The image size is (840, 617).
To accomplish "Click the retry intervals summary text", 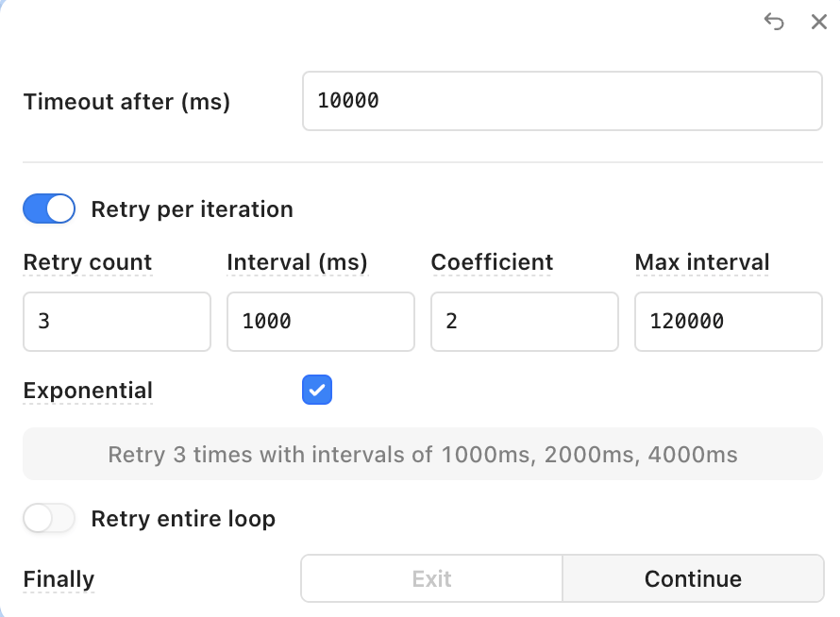I will click(x=423, y=454).
